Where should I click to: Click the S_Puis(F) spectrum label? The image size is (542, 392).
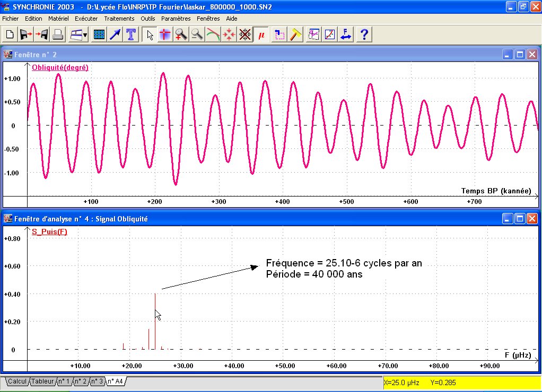click(49, 231)
